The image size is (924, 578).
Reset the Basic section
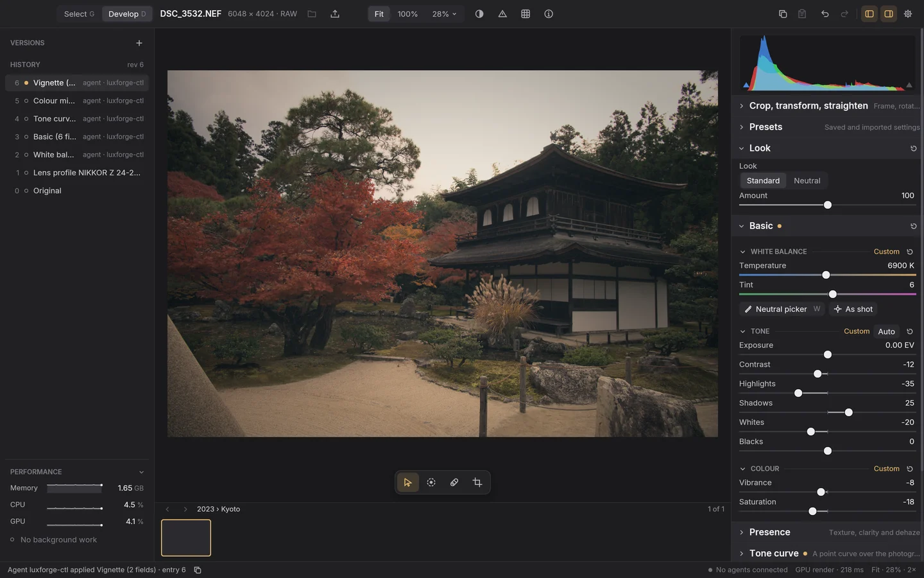[x=913, y=226]
